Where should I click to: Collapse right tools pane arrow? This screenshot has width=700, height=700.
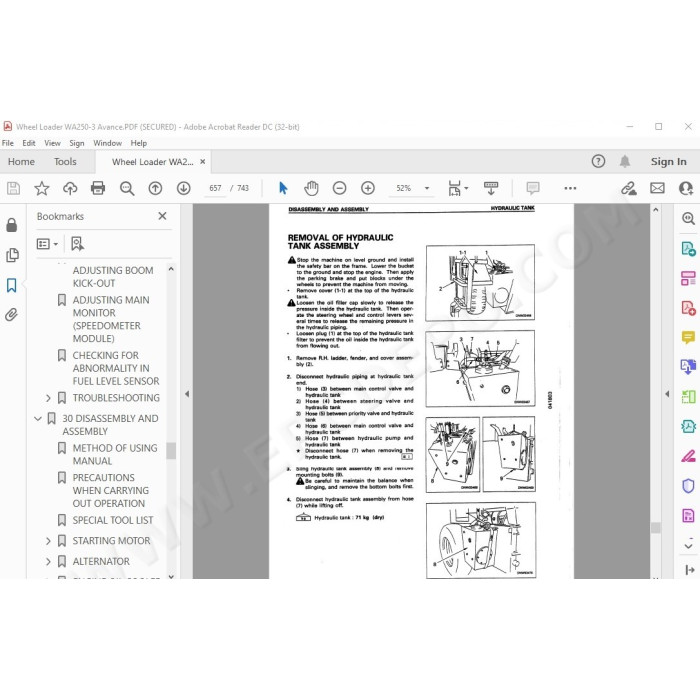[667, 394]
